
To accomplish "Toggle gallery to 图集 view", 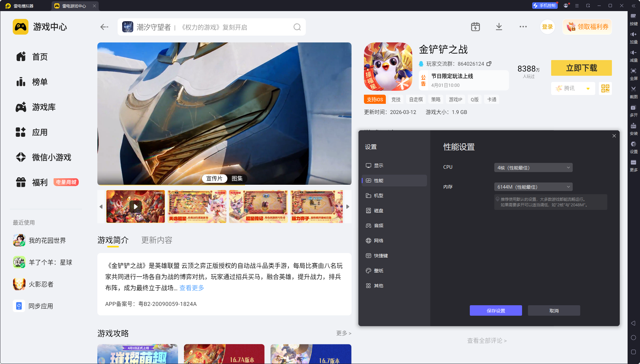I will pyautogui.click(x=237, y=179).
